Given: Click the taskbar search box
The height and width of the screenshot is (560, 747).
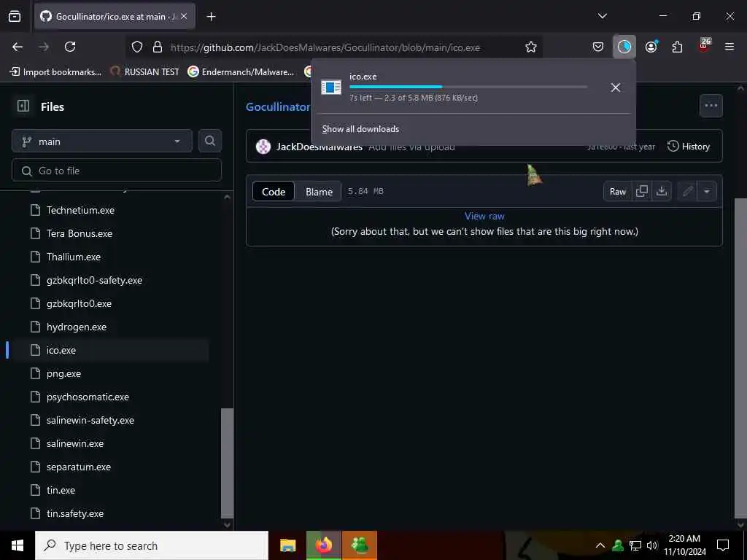Looking at the screenshot, I should 152,545.
